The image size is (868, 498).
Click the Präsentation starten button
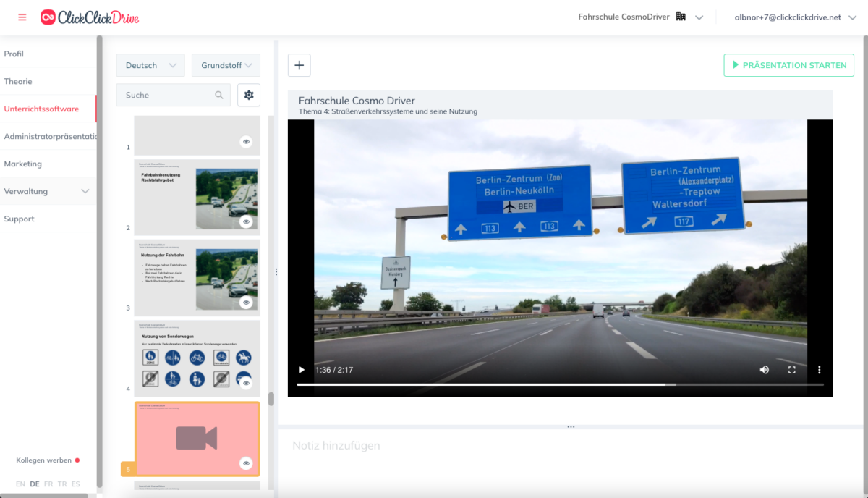click(788, 65)
